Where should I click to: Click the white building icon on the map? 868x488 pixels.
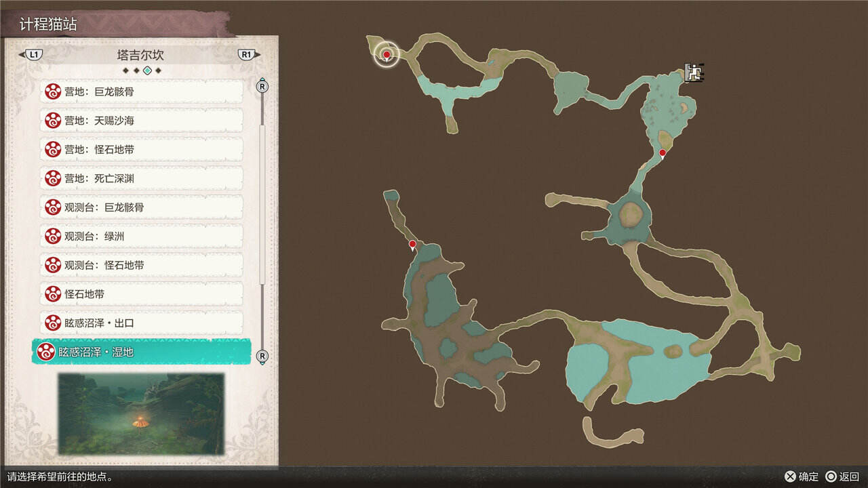click(x=692, y=72)
